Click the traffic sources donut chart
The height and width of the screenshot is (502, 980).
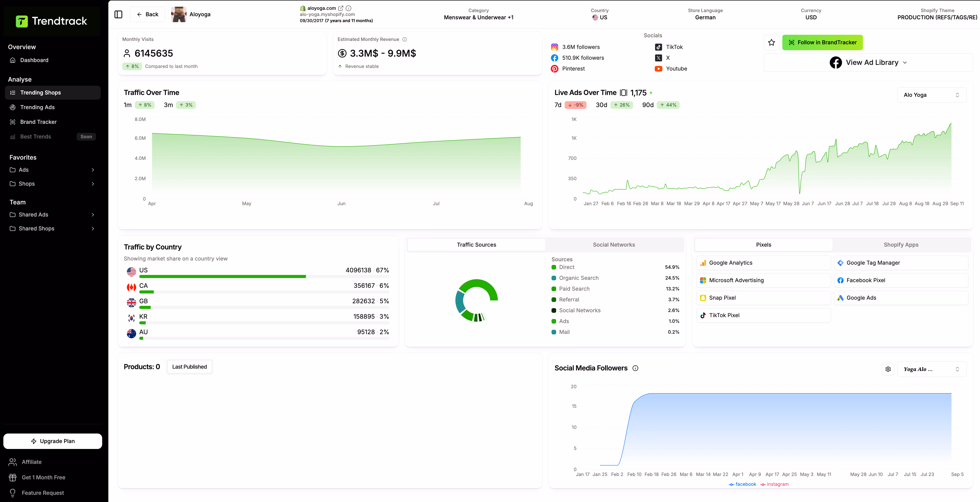tap(476, 301)
